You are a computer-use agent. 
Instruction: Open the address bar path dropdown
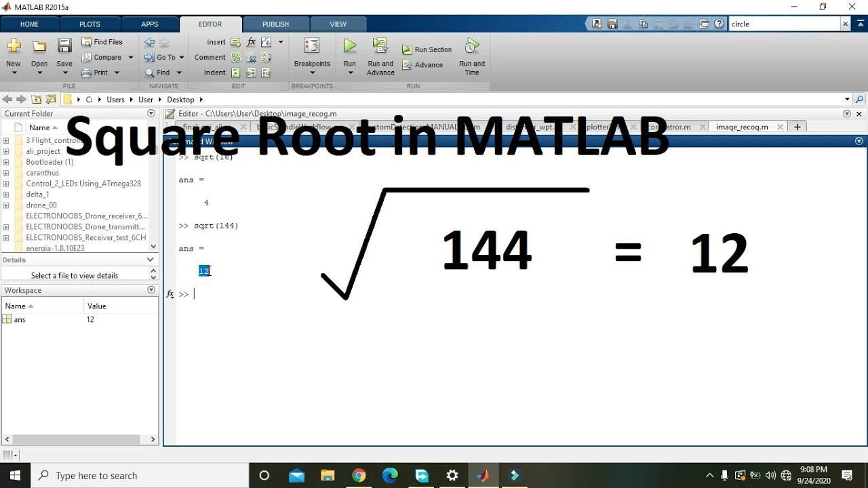pos(847,100)
